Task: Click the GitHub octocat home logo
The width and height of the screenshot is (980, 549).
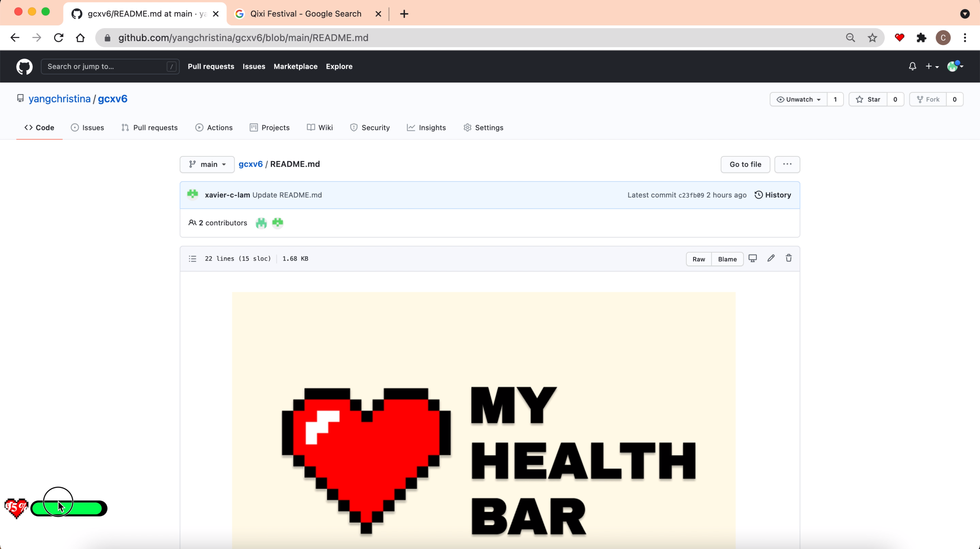Action: (x=24, y=67)
